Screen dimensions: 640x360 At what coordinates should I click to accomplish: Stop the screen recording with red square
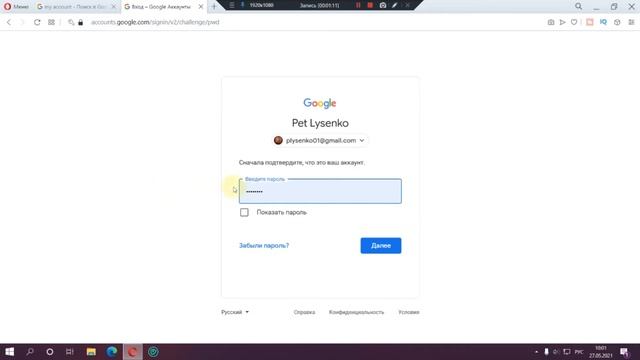370,5
